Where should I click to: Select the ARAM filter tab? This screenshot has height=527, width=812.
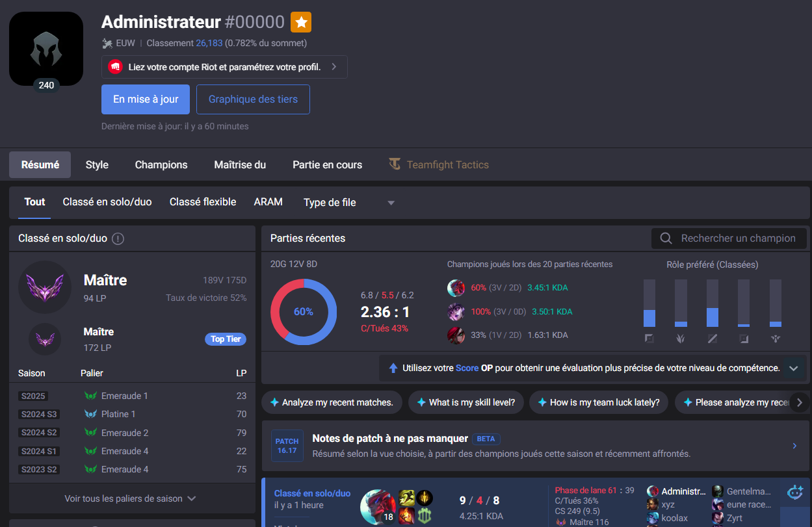[x=268, y=202]
